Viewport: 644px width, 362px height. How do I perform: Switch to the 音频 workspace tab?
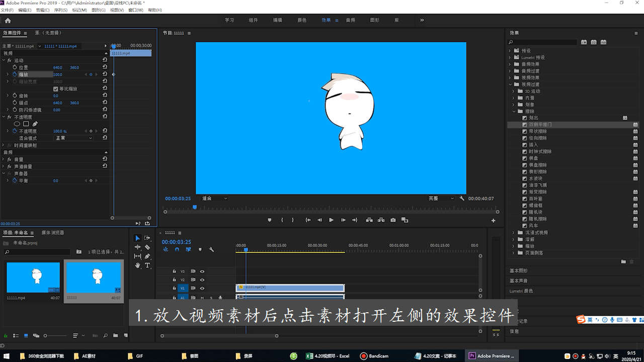tap(351, 20)
